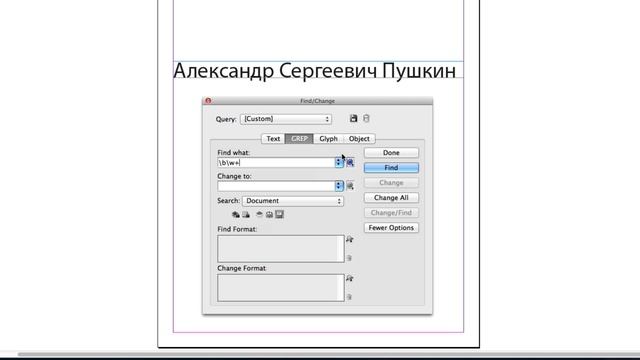Image resolution: width=640 pixels, height=360 pixels.
Task: Click the Change button
Action: (x=391, y=183)
